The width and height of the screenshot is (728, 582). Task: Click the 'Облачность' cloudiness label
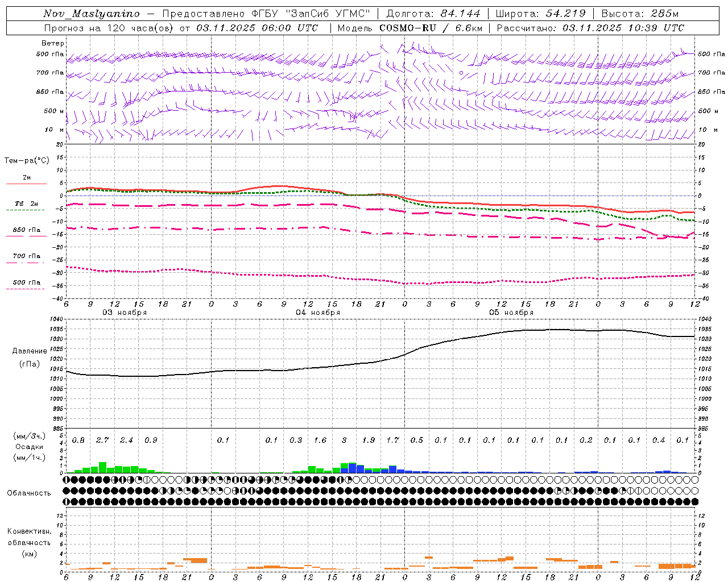pos(29,493)
